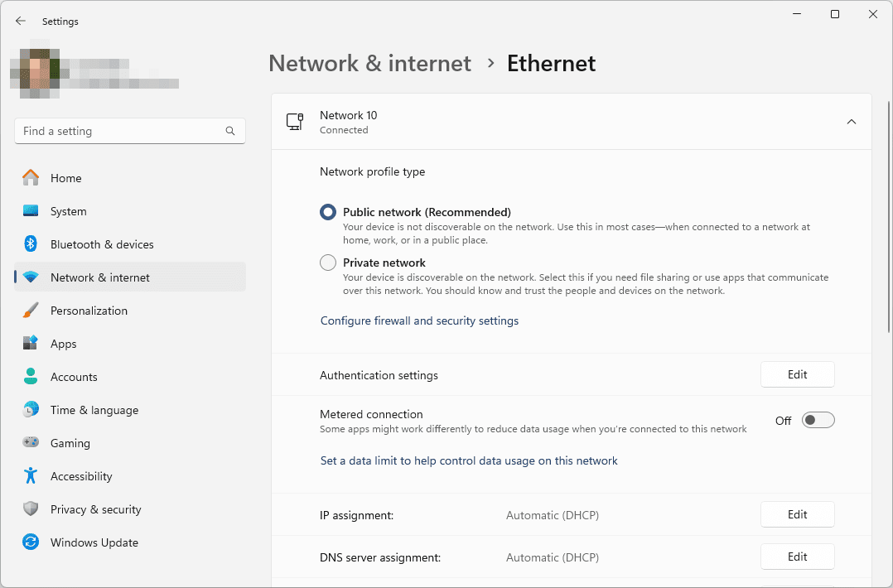Collapse the Network 10 section chevron

coord(851,122)
